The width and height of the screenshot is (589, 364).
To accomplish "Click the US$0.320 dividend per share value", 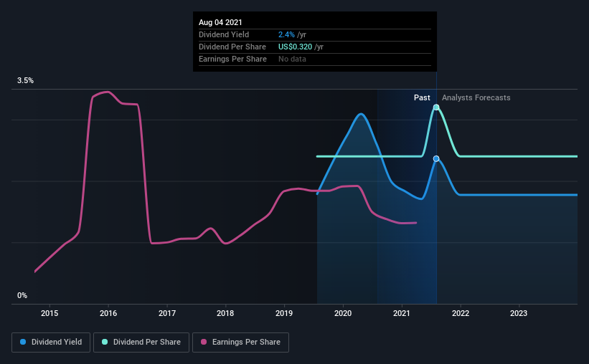I will [x=296, y=47].
